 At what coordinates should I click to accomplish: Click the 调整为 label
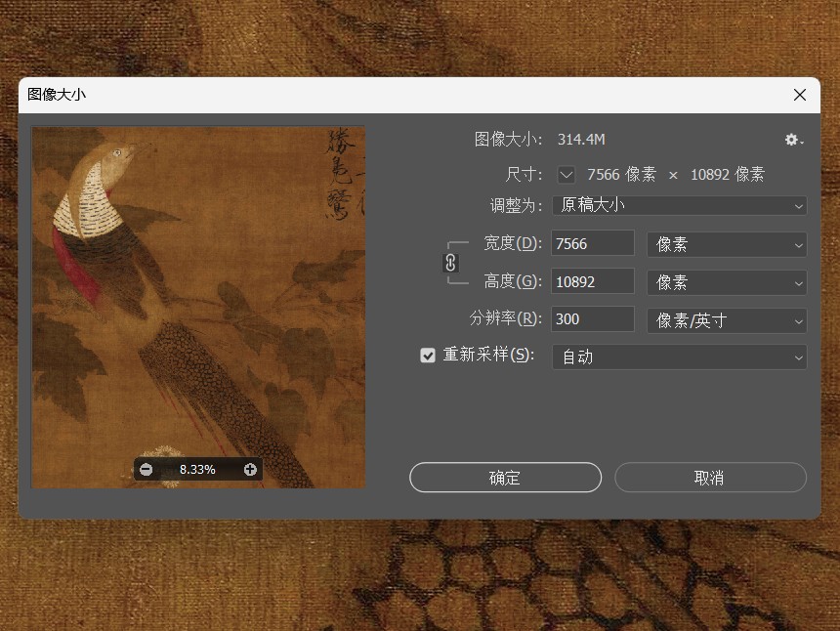coord(516,206)
